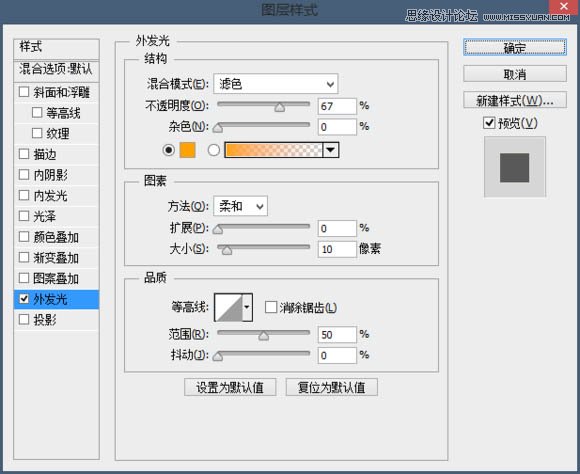Enable the 投影 checkbox
Viewport: 580px width, 474px height.
click(x=24, y=319)
